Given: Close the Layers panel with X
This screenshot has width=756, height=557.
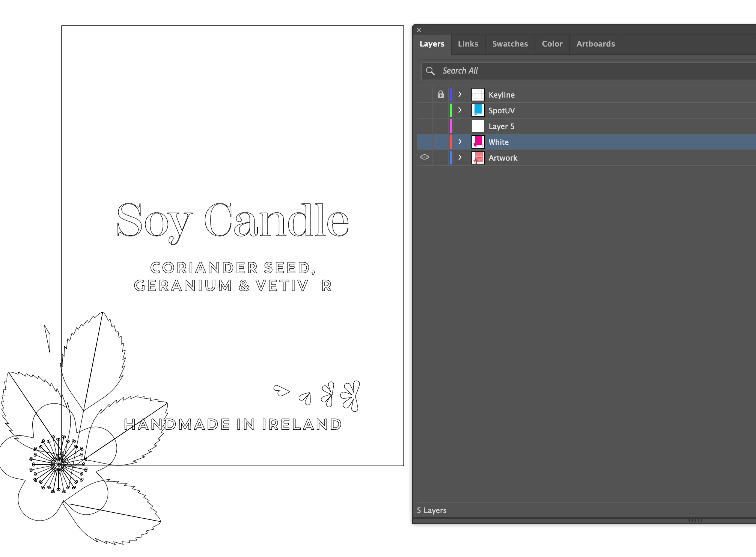Looking at the screenshot, I should [x=419, y=30].
